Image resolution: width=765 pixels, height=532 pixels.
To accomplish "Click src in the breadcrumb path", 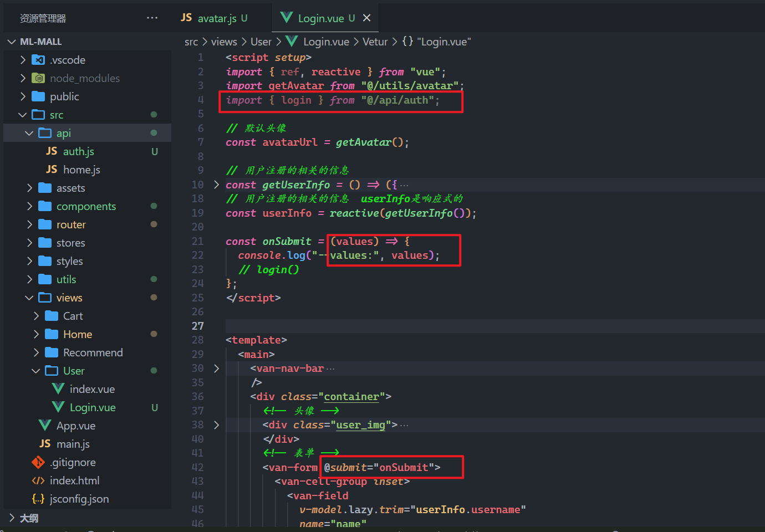I will (191, 42).
